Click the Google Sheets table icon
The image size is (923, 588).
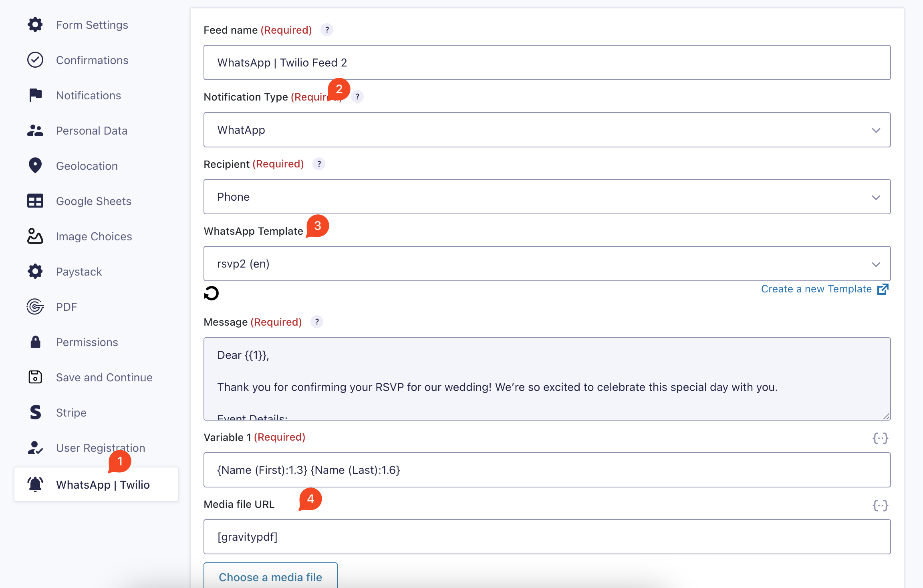pos(35,201)
